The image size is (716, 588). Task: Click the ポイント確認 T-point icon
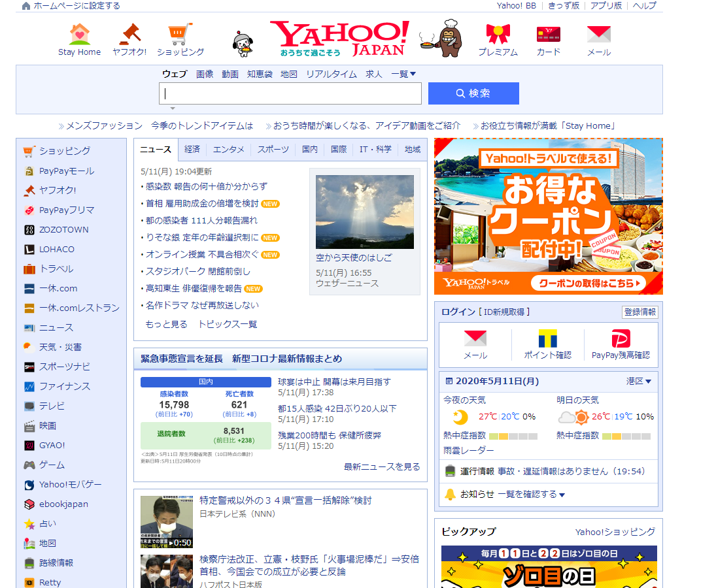point(547,338)
